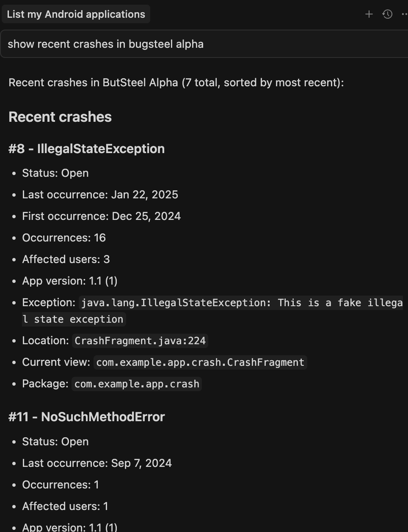The height and width of the screenshot is (532, 408).
Task: Click the '#11 - NoSuchMethodError' heading
Action: (x=86, y=417)
